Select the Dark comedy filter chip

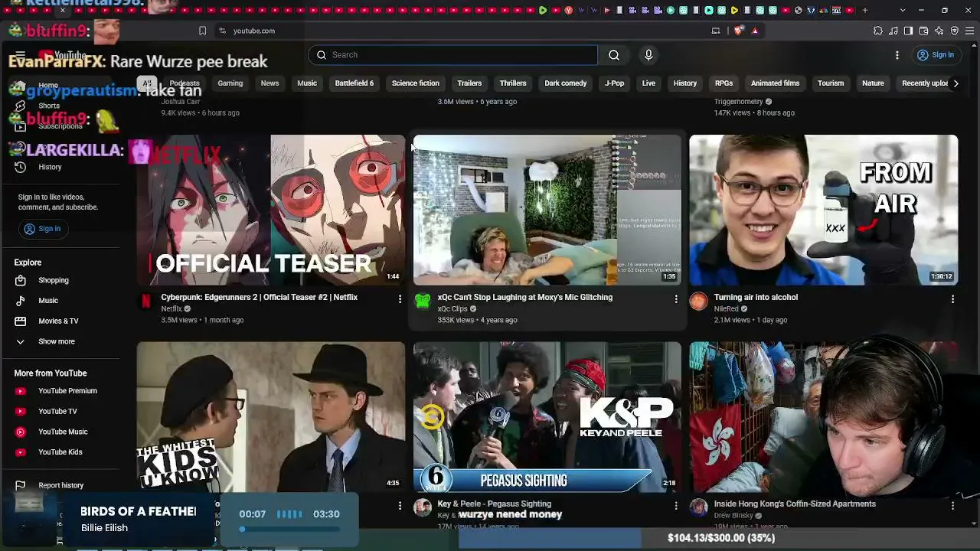point(566,83)
